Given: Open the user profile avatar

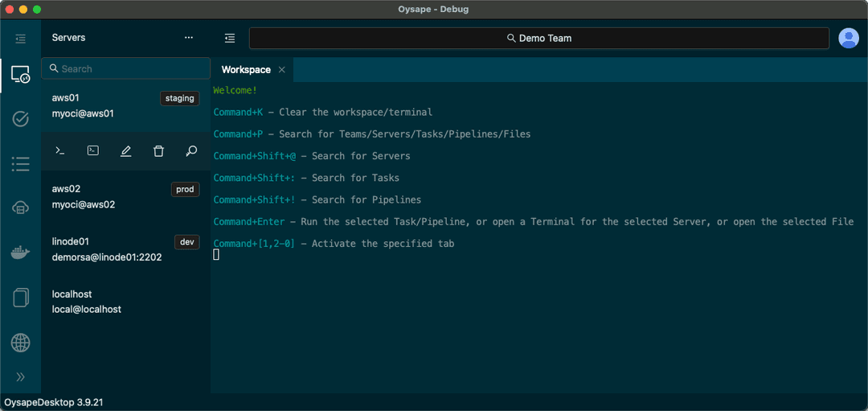Looking at the screenshot, I should [849, 39].
